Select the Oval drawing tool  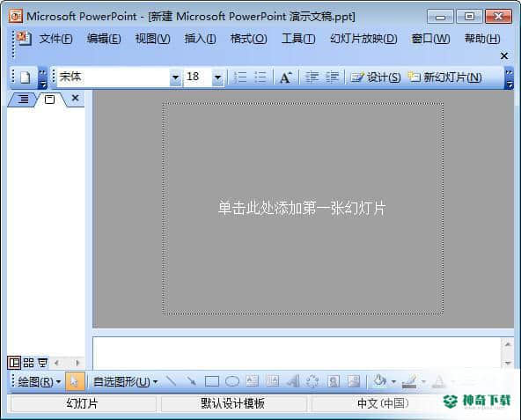(232, 381)
